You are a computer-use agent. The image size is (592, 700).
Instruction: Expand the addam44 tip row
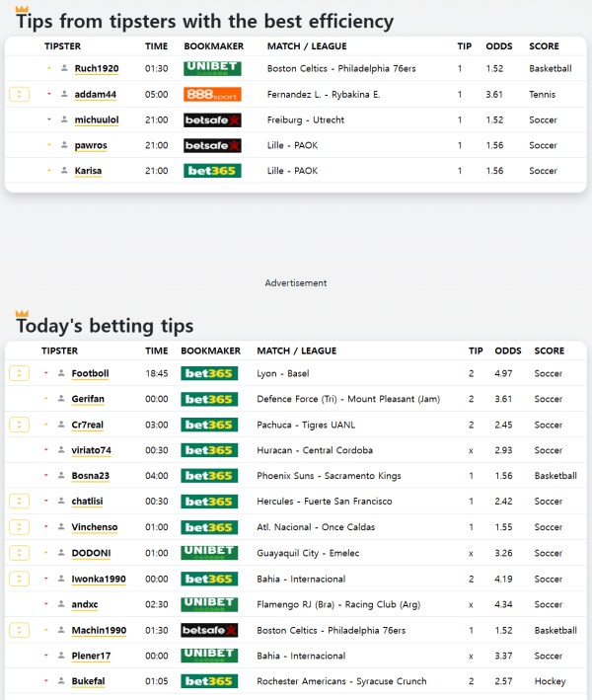tap(19, 95)
